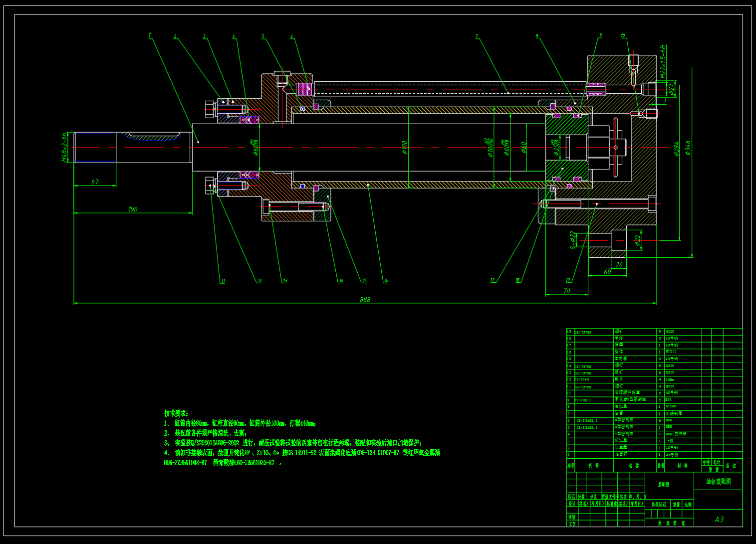Select the 24 dimension text
Screen dimensions: 756x544
pos(619,265)
